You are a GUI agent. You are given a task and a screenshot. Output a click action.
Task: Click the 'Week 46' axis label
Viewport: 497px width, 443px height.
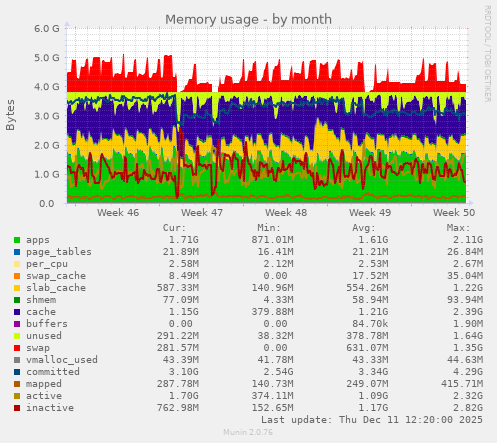tap(118, 213)
